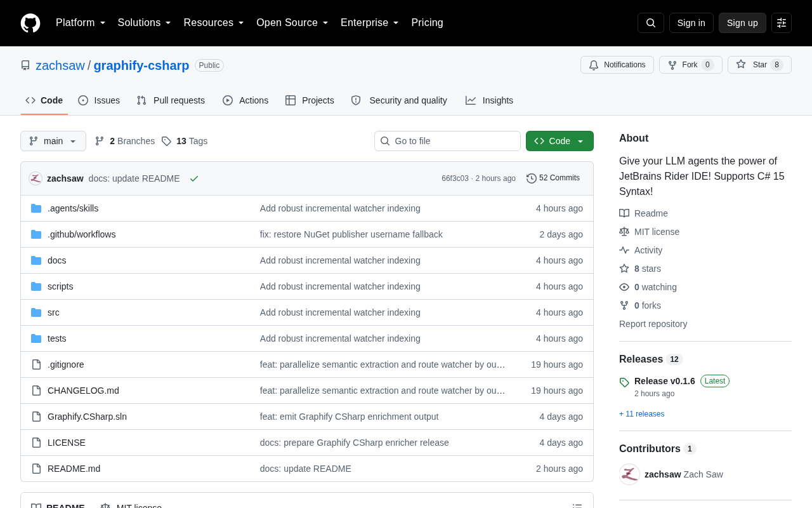812x508 pixels.
Task: Click the LICENSE file icon
Action: [36, 443]
